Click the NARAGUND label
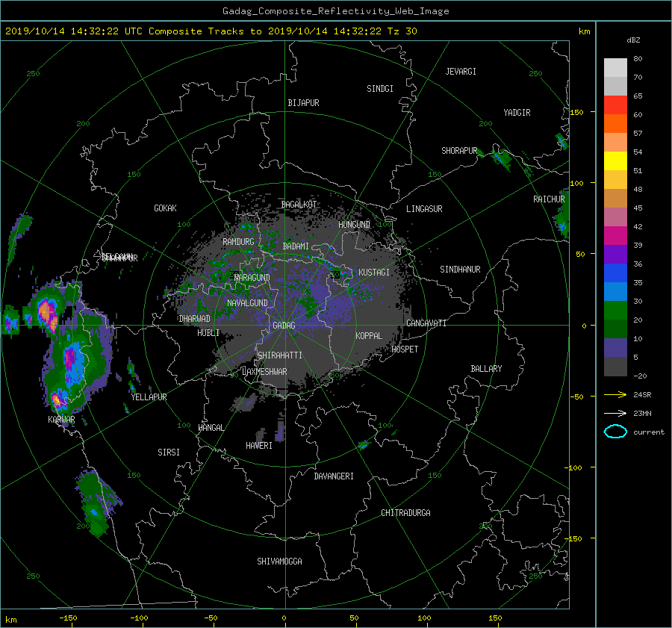This screenshot has height=628, width=672. coord(252,277)
